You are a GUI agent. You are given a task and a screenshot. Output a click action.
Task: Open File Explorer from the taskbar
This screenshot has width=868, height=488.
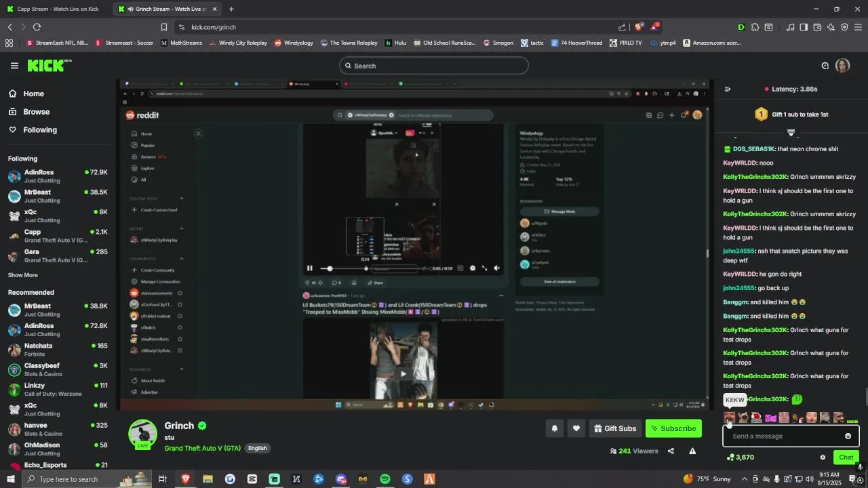[x=208, y=479]
